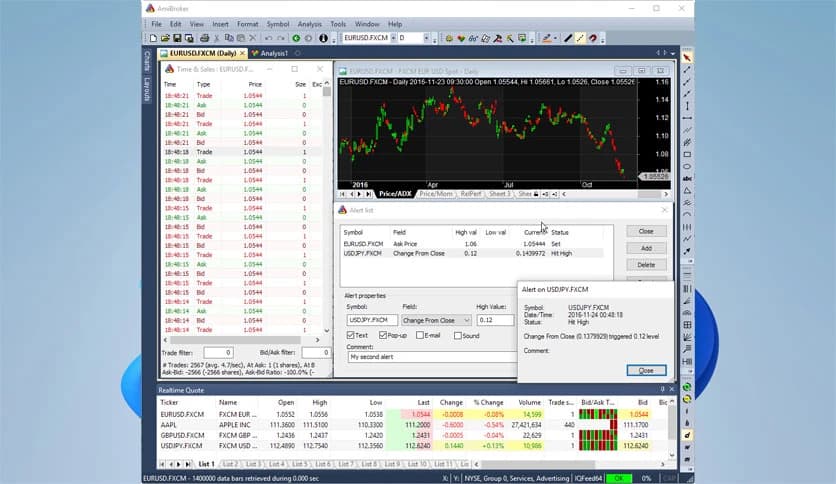Open the Tools menu
Viewport: 836px width, 484px height.
click(338, 24)
